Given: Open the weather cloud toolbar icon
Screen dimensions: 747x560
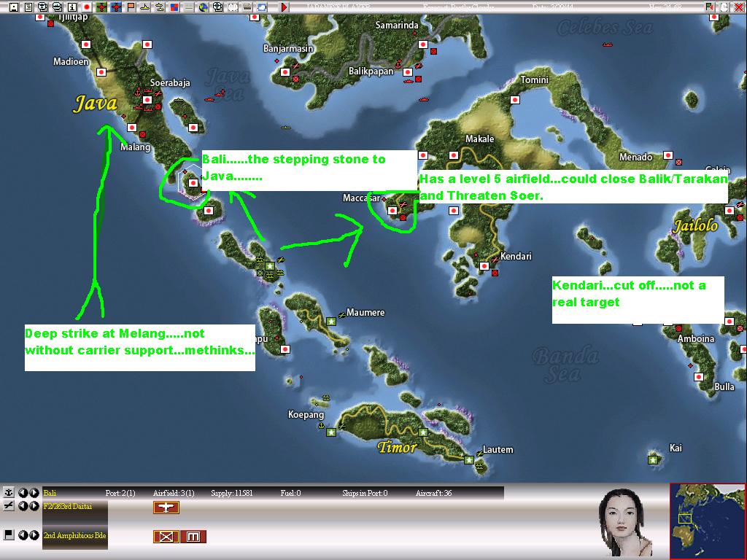Looking at the screenshot, I should [x=262, y=7].
